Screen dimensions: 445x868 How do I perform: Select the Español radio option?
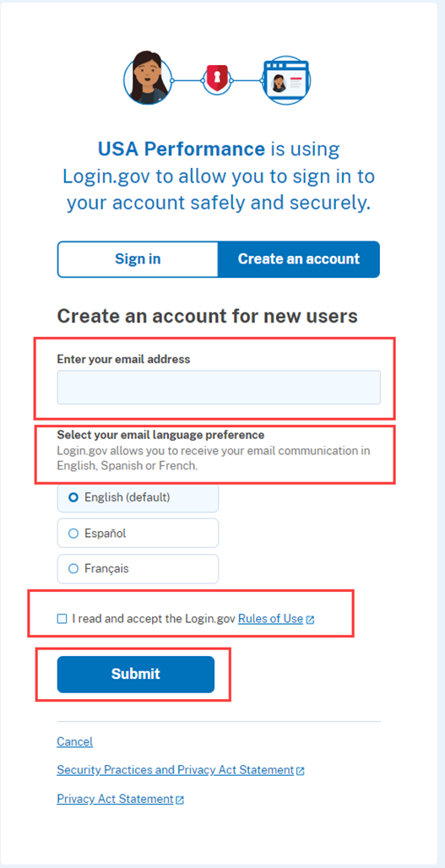click(138, 534)
